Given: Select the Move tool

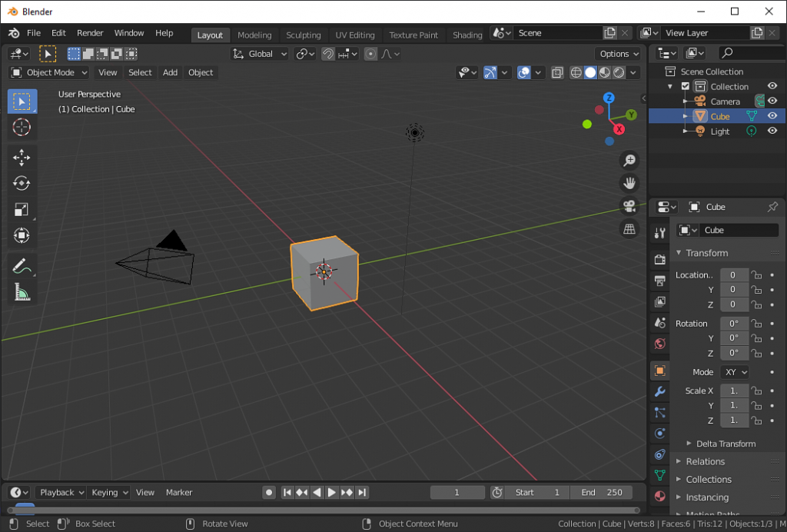Looking at the screenshot, I should click(x=22, y=157).
